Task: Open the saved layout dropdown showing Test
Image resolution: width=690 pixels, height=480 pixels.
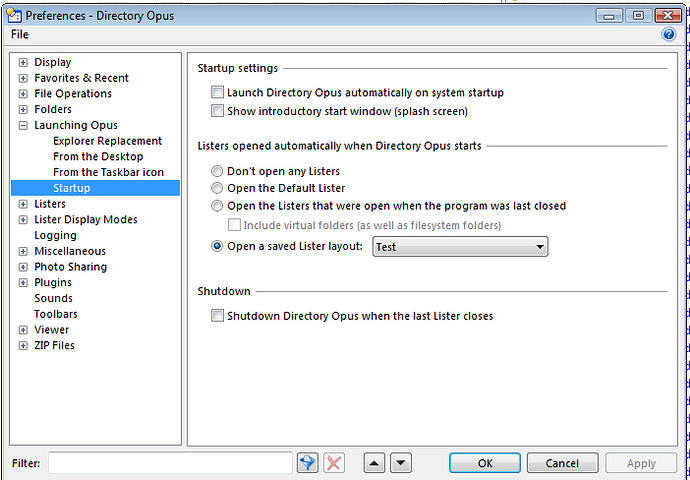Action: [460, 246]
